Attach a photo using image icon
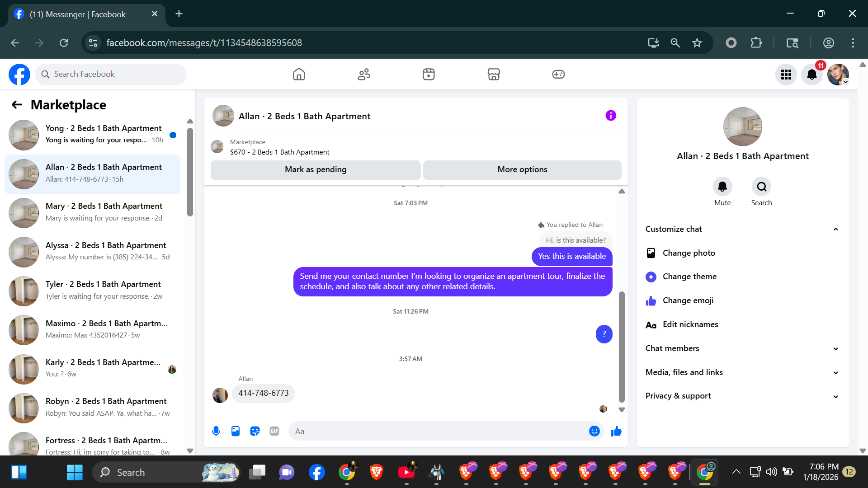 236,431
